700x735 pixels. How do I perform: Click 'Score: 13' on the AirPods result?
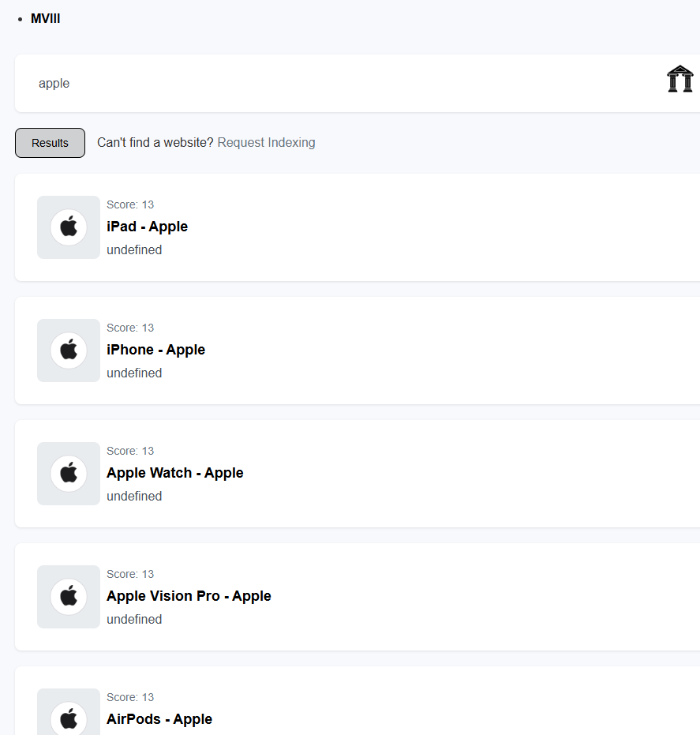(x=130, y=698)
